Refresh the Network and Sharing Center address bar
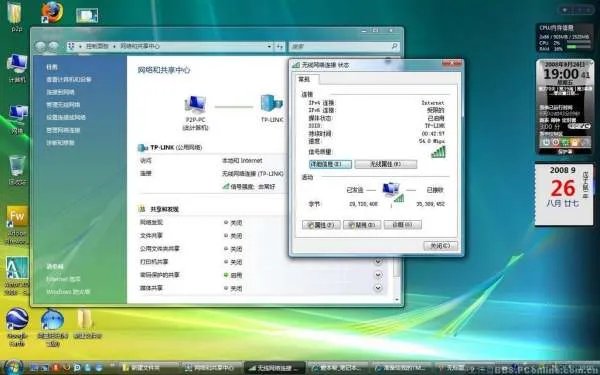This screenshot has width=600, height=375. (280, 46)
